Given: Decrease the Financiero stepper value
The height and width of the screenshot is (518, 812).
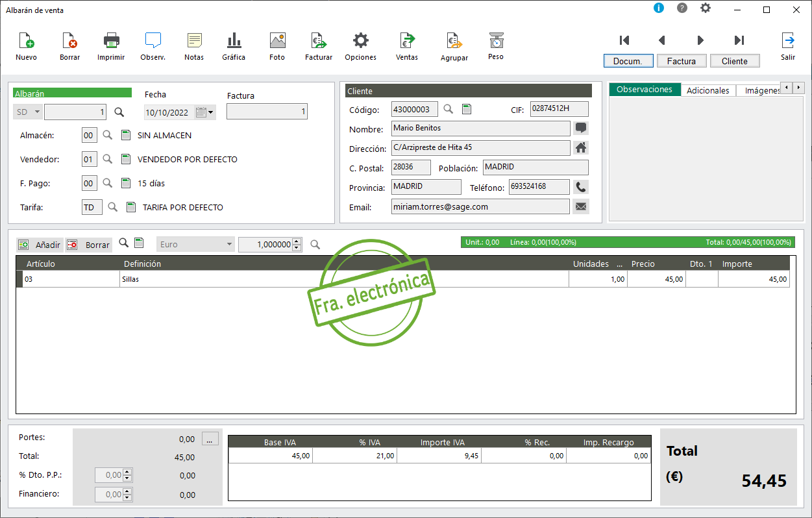Looking at the screenshot, I should [x=127, y=499].
